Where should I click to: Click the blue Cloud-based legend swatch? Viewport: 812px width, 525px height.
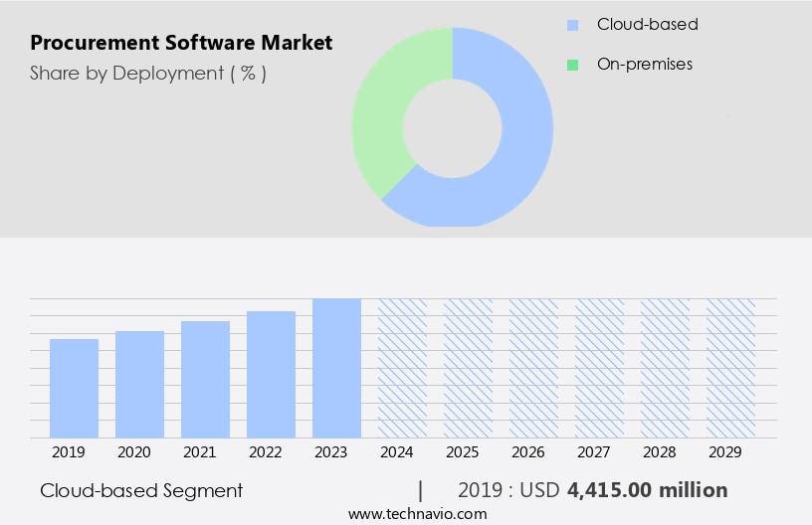pyautogui.click(x=572, y=25)
